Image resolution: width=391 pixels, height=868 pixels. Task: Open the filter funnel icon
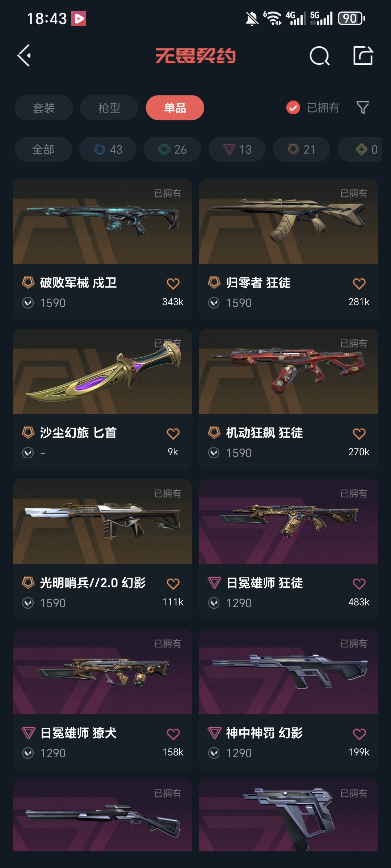pos(363,107)
